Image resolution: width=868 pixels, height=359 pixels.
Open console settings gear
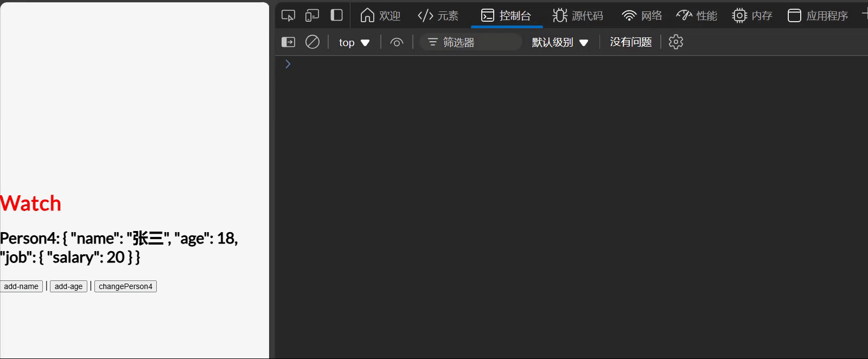tap(675, 42)
